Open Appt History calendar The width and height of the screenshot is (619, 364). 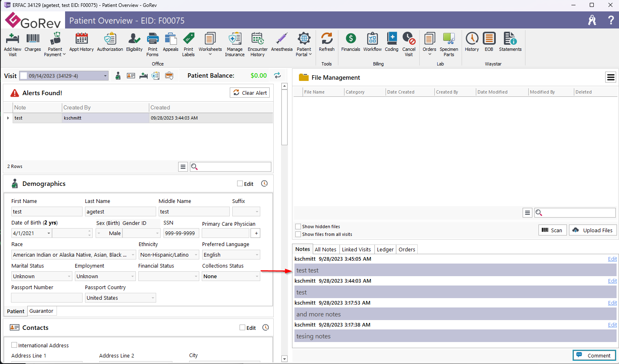pyautogui.click(x=81, y=42)
